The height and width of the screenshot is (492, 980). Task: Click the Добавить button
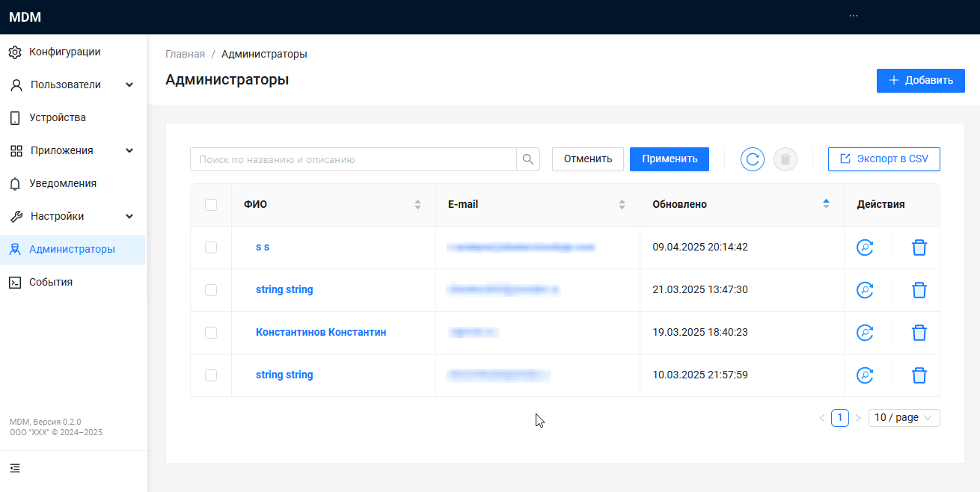[920, 81]
